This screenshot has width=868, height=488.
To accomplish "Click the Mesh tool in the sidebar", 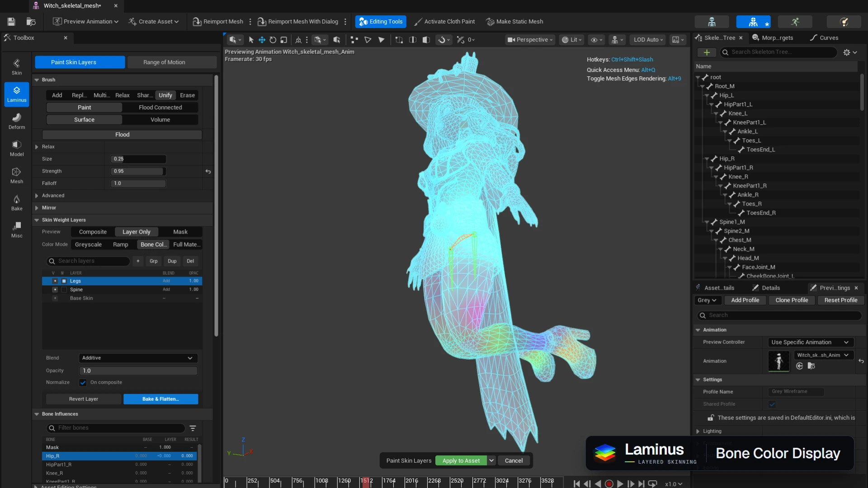I will point(17,175).
